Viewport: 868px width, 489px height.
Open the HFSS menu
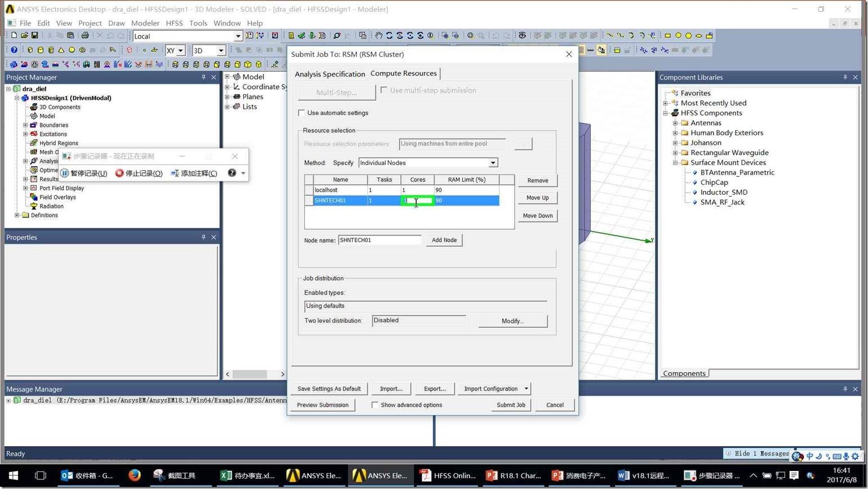[x=174, y=23]
